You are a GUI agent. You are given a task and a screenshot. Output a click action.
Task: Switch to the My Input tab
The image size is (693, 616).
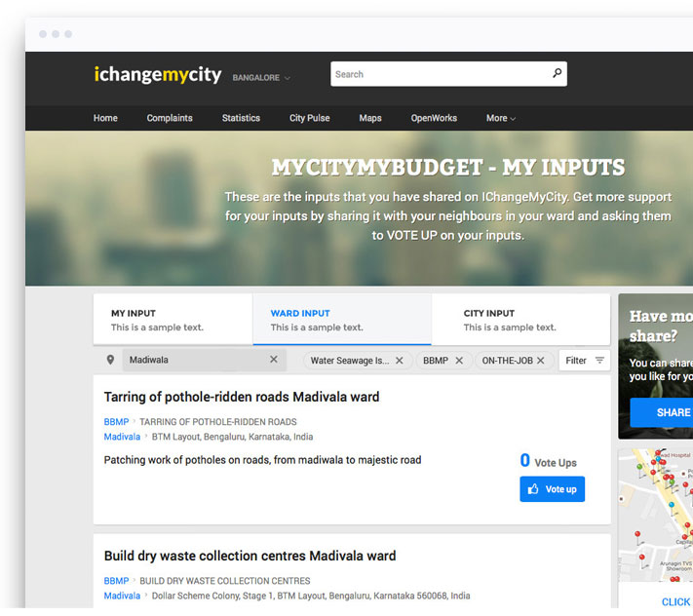(x=173, y=320)
